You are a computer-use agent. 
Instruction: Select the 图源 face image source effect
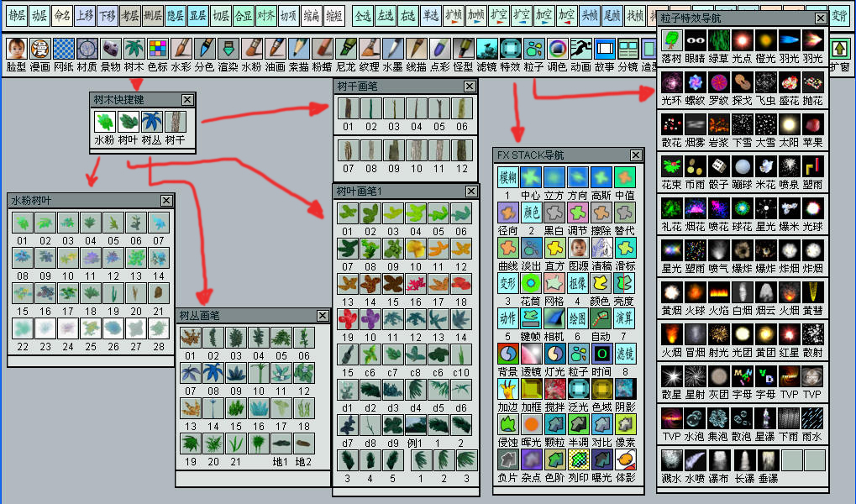[578, 248]
